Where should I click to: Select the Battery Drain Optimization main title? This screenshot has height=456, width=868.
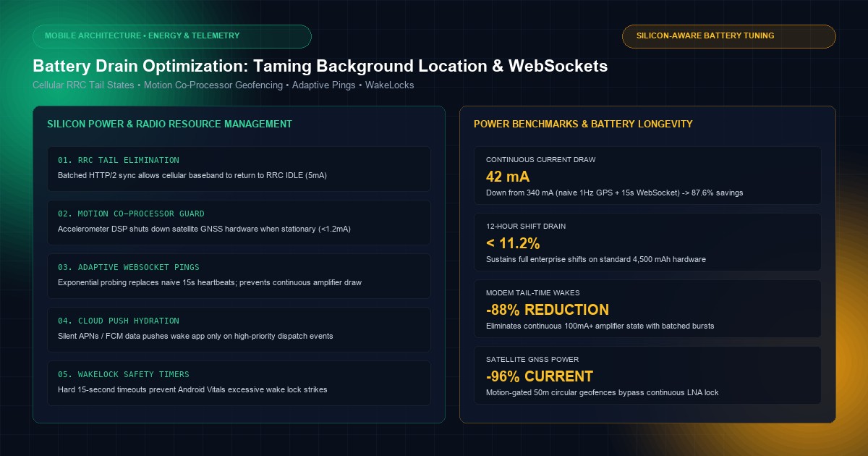pyautogui.click(x=320, y=66)
